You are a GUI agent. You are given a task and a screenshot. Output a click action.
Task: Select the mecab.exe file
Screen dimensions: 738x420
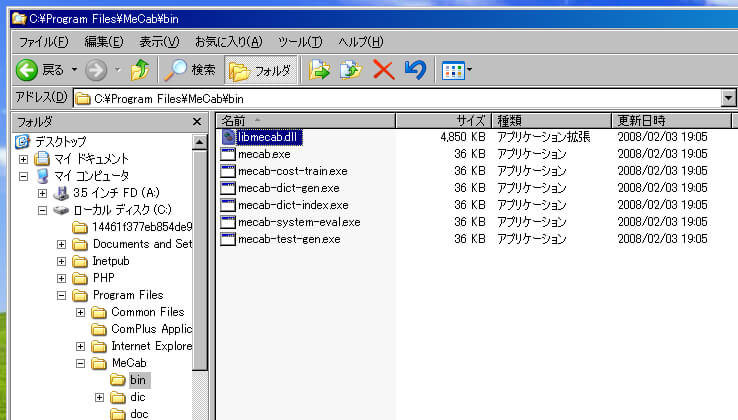coord(264,154)
